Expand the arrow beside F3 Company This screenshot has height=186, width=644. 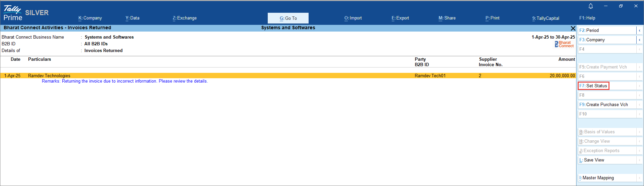[x=639, y=40]
